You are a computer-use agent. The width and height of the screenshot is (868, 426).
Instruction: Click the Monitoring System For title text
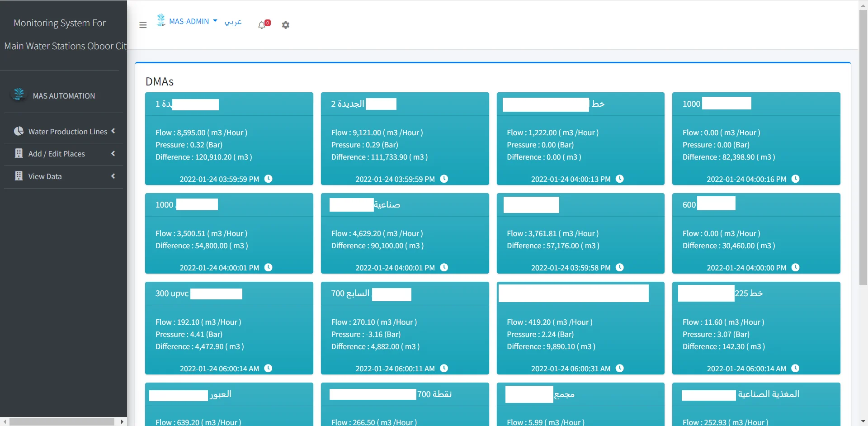pyautogui.click(x=60, y=23)
